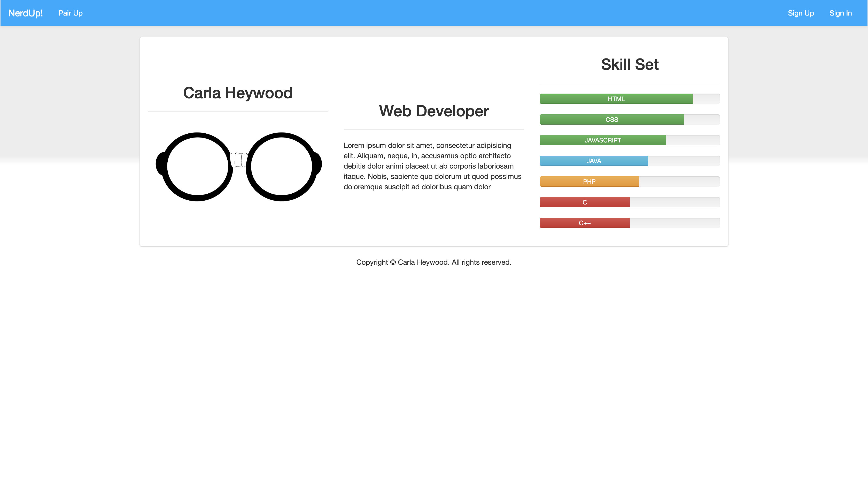
Task: Click the right lens of glasses
Action: [281, 166]
